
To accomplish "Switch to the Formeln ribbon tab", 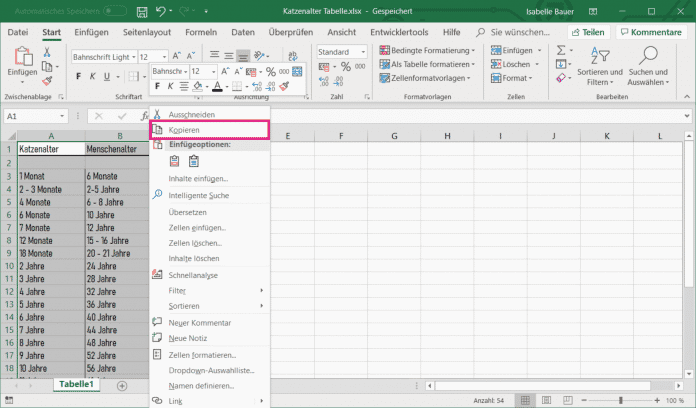I will [201, 32].
